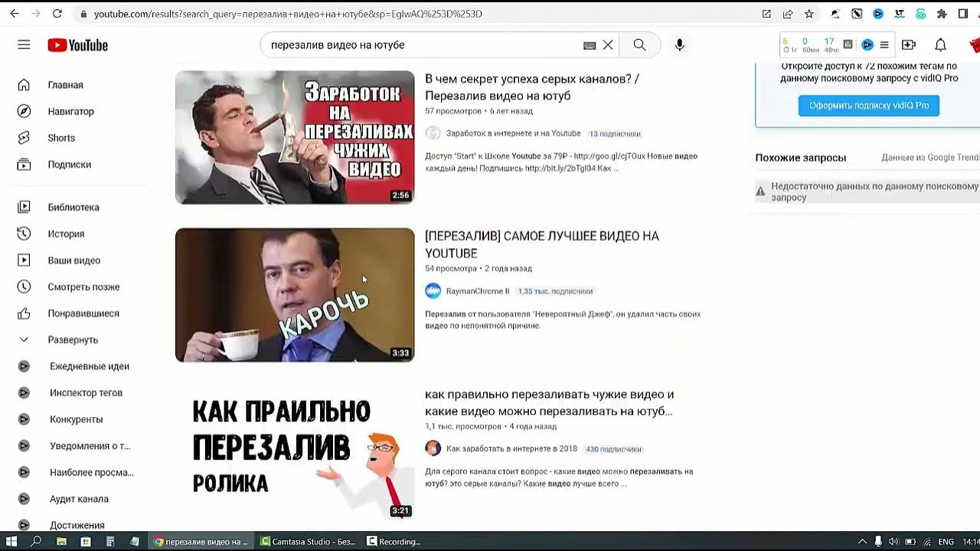Open File Explorer from taskbar
Screen dimensions: 980x551
(61, 541)
